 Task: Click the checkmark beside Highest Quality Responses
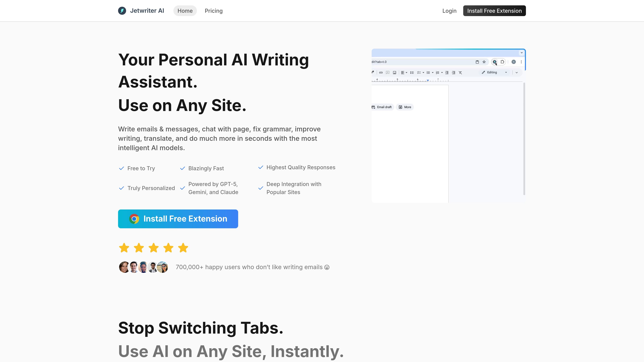[260, 167]
